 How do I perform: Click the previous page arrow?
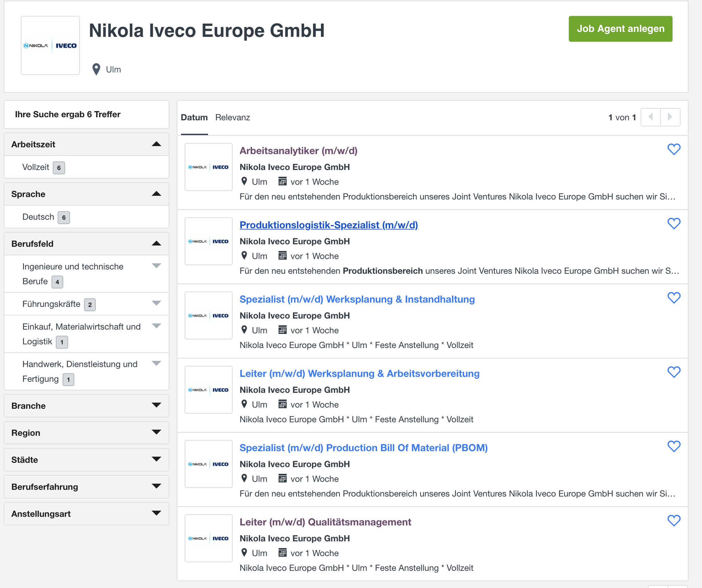[651, 117]
